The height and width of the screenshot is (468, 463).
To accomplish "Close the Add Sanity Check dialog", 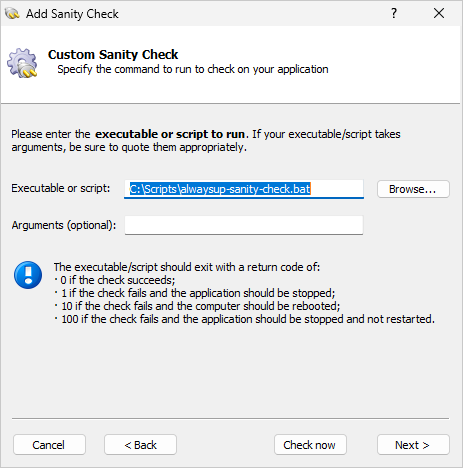I will coord(439,13).
